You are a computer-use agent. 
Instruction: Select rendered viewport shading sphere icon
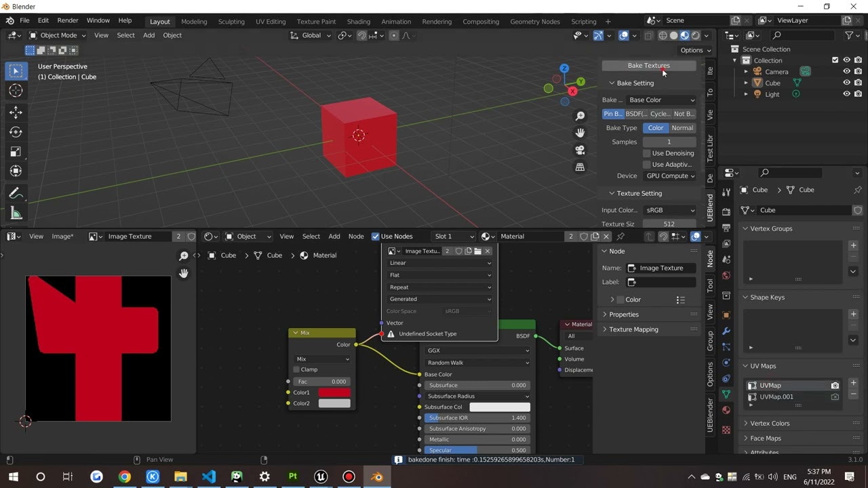pyautogui.click(x=696, y=35)
